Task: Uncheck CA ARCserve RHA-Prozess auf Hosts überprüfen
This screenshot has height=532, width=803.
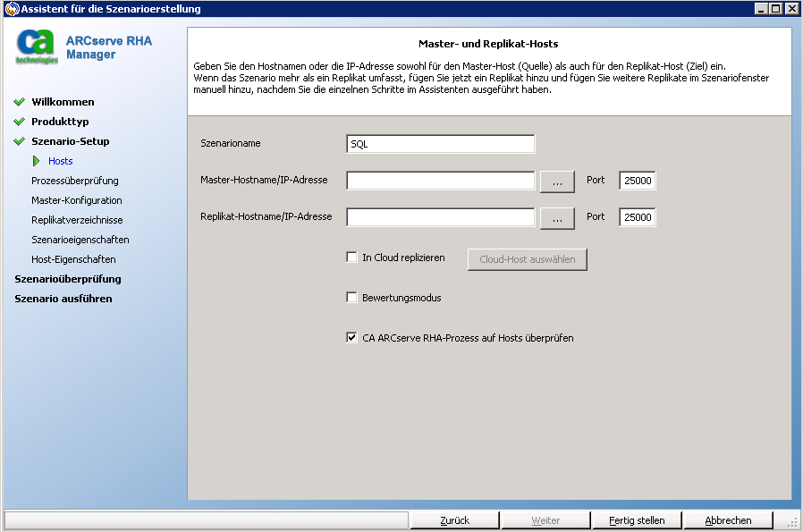Action: point(351,337)
